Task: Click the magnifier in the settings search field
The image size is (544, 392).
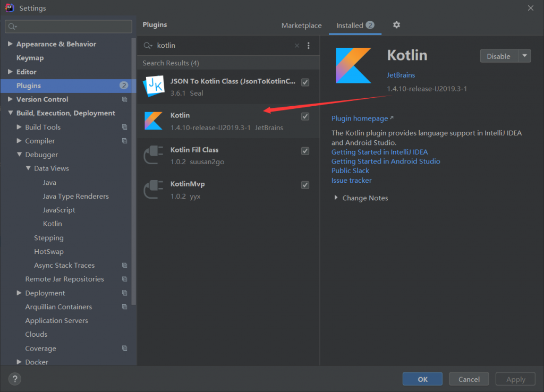Action: [12, 25]
